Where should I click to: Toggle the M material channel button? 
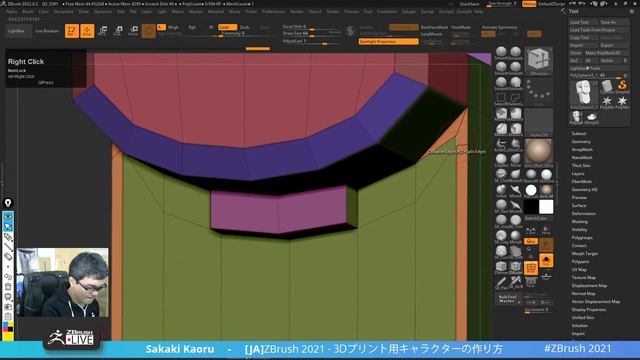211,27
